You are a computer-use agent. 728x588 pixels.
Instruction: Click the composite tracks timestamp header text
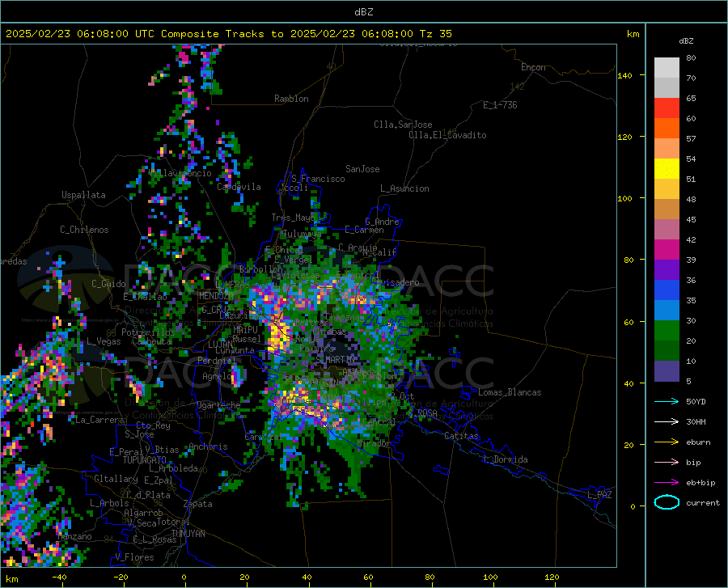[228, 34]
